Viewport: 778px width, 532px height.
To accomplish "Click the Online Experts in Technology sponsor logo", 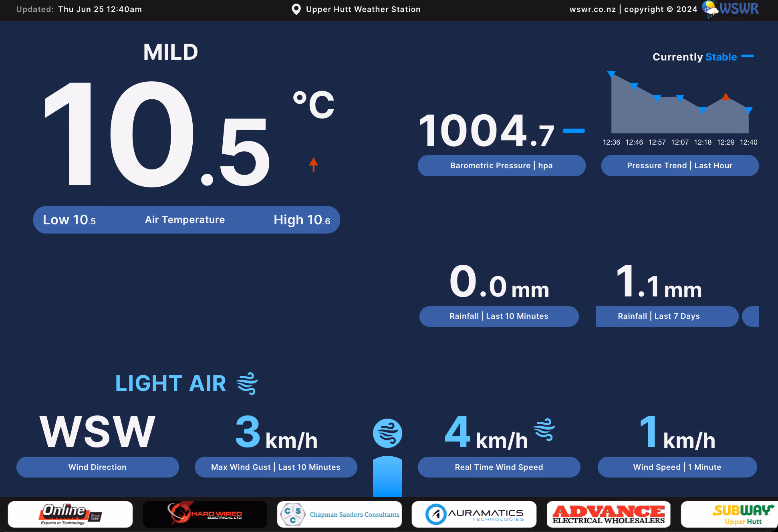I will tap(70, 514).
